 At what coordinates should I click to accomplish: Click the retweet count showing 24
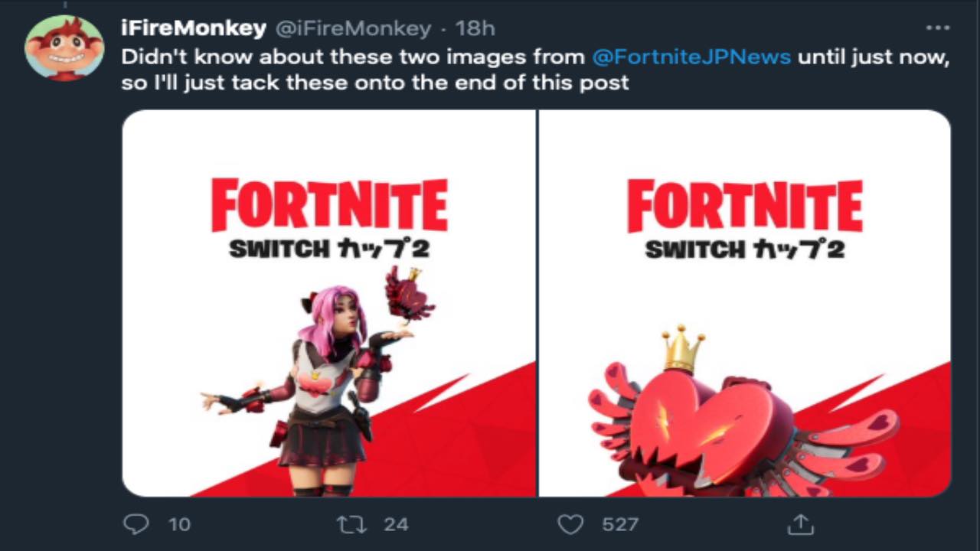click(x=396, y=524)
